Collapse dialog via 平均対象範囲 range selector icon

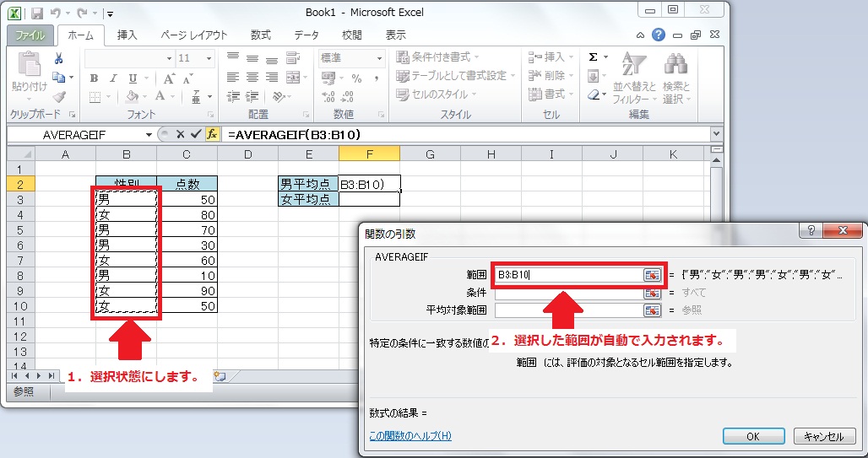[x=652, y=310]
